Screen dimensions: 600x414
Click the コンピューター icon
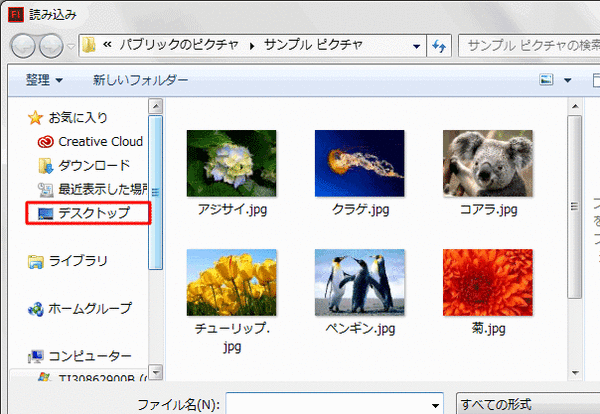pos(36,357)
